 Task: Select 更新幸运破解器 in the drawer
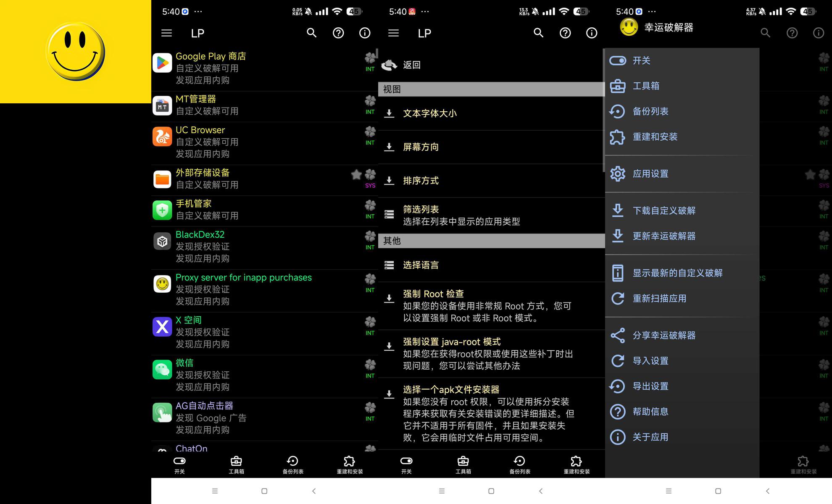tap(682, 236)
